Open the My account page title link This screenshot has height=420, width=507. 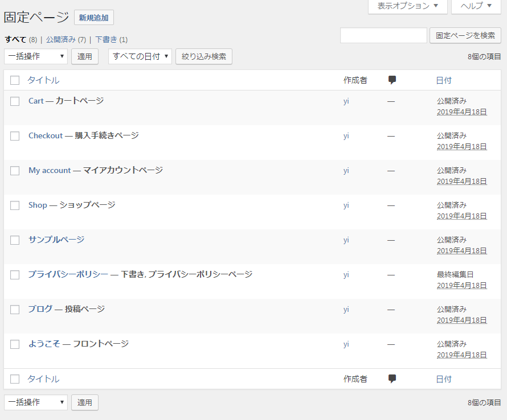point(50,171)
